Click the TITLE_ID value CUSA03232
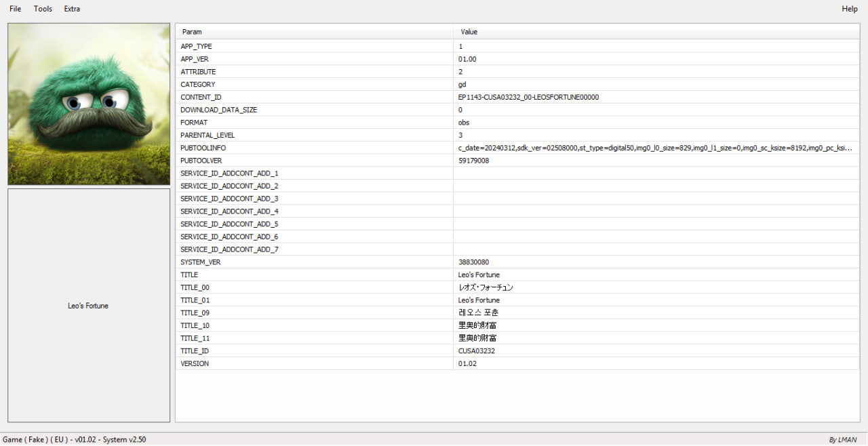The height and width of the screenshot is (446, 868). click(477, 351)
